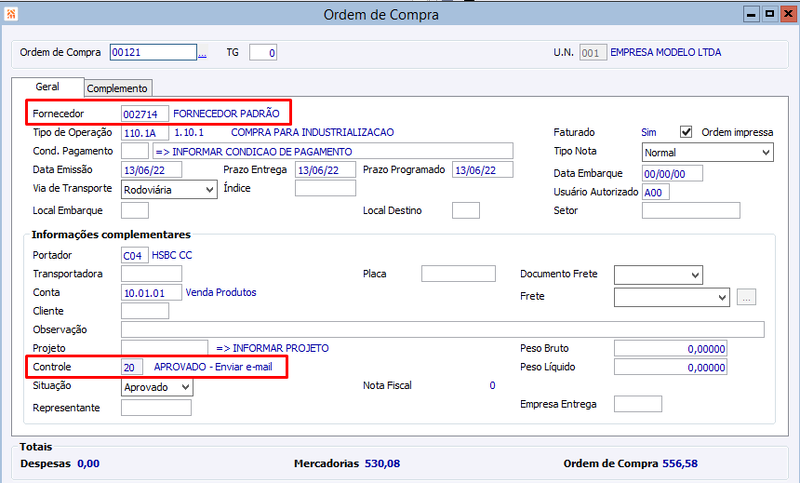Click the application icon in title bar
This screenshot has height=483, width=800.
click(11, 14)
